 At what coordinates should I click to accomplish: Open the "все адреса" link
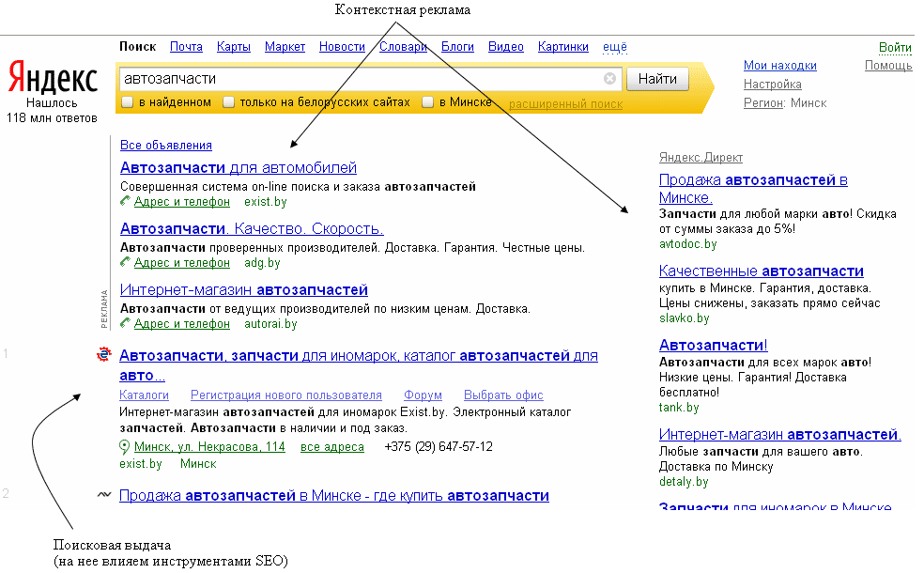(x=332, y=447)
